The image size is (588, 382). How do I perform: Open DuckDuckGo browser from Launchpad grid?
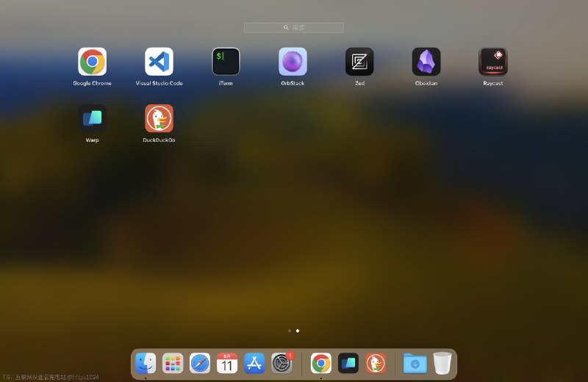click(x=159, y=118)
